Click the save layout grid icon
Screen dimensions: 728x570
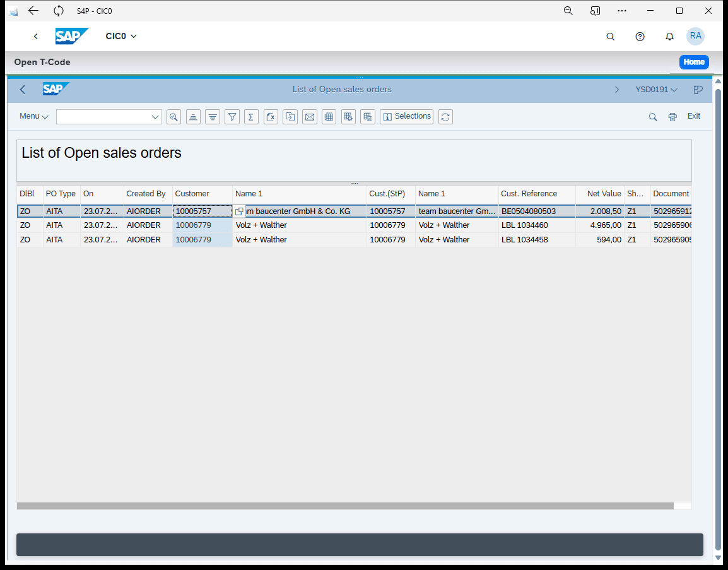click(368, 117)
